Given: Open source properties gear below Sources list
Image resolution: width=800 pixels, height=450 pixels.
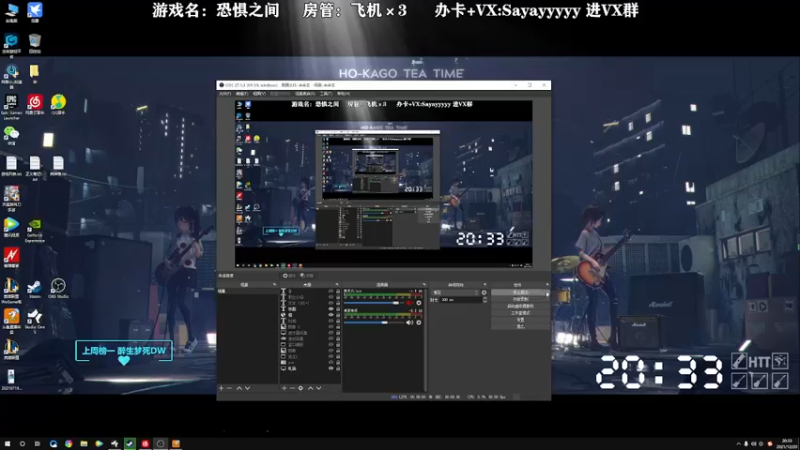Looking at the screenshot, I should pos(301,388).
